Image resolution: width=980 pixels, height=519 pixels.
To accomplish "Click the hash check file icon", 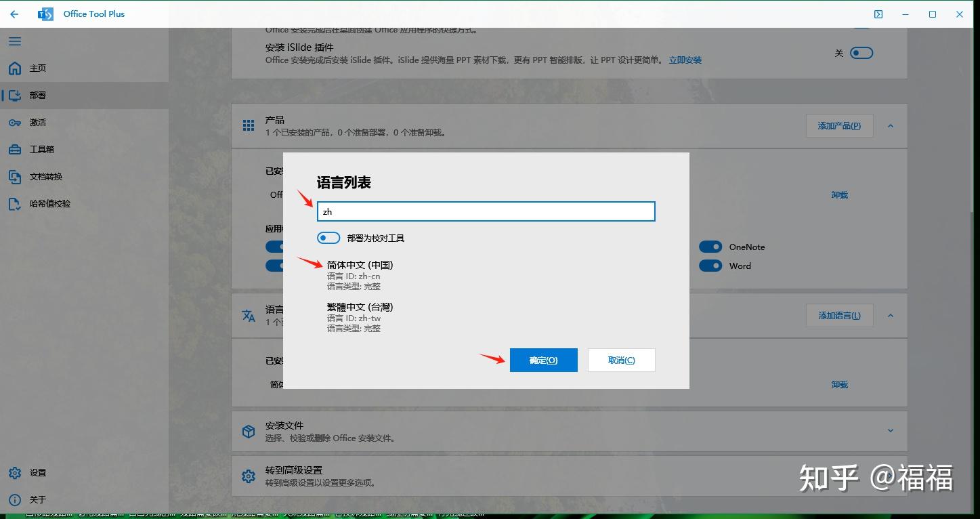I will 15,203.
